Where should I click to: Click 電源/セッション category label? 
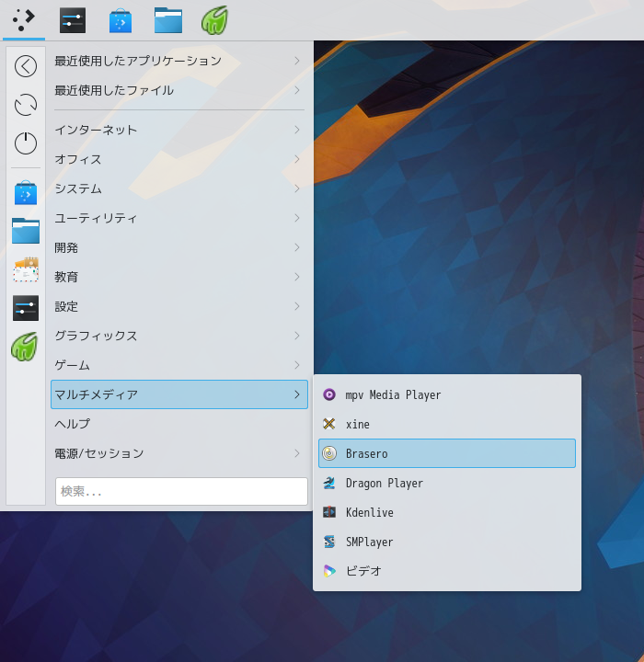pos(99,453)
